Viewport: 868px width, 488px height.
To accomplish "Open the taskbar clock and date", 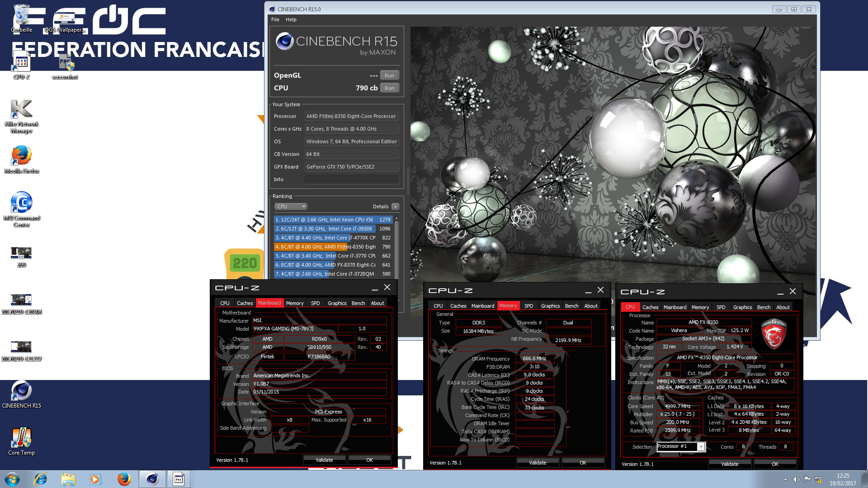I will (x=843, y=479).
